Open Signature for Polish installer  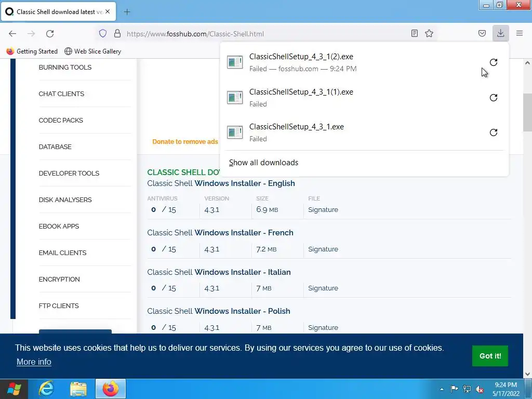click(323, 327)
